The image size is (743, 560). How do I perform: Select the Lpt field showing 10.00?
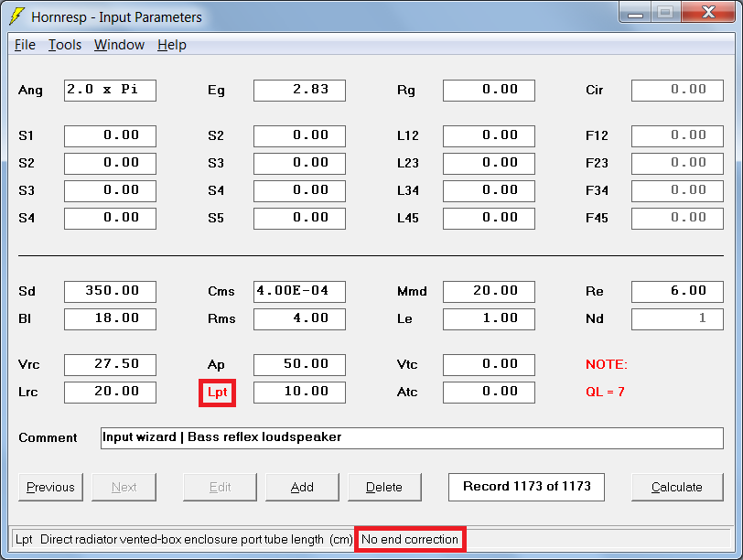point(299,393)
